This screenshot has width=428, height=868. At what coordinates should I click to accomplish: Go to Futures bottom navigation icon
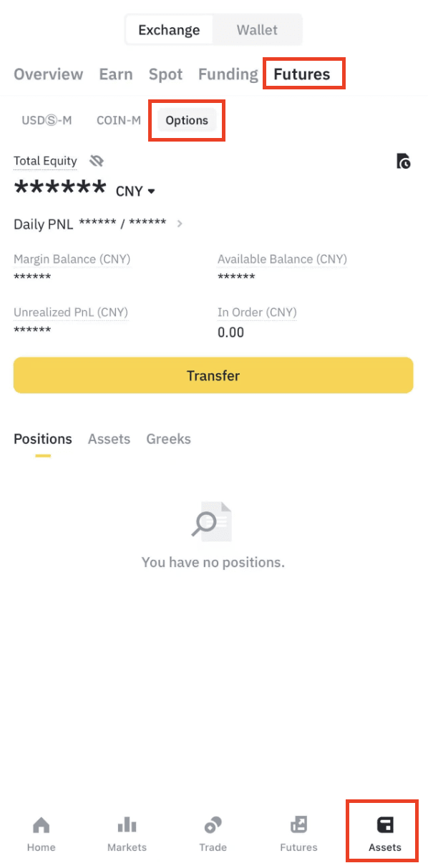point(298,825)
